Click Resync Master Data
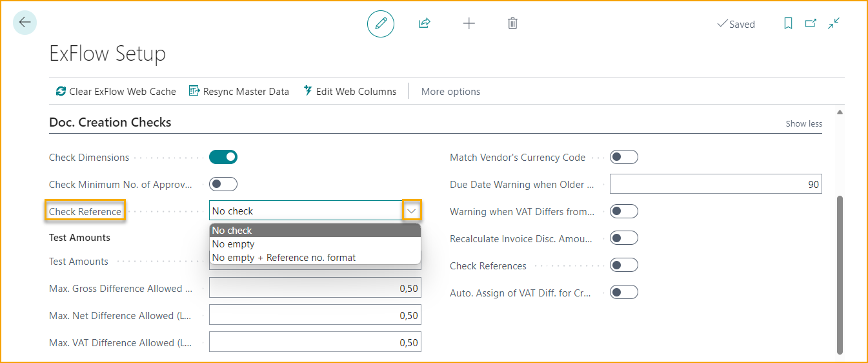Image resolution: width=868 pixels, height=363 pixels. (239, 92)
